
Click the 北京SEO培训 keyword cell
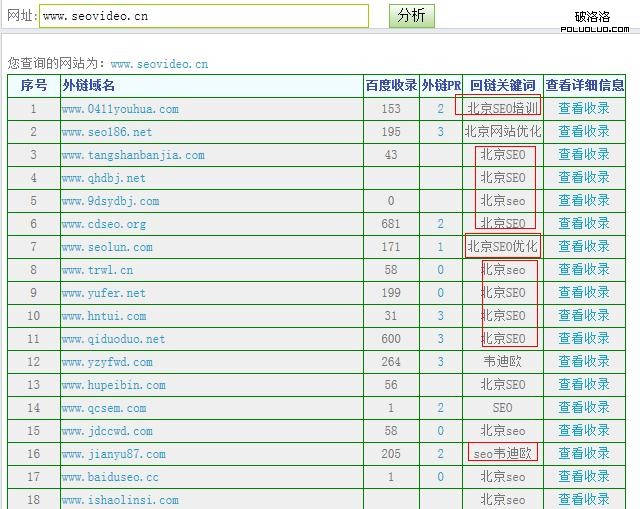coord(502,109)
